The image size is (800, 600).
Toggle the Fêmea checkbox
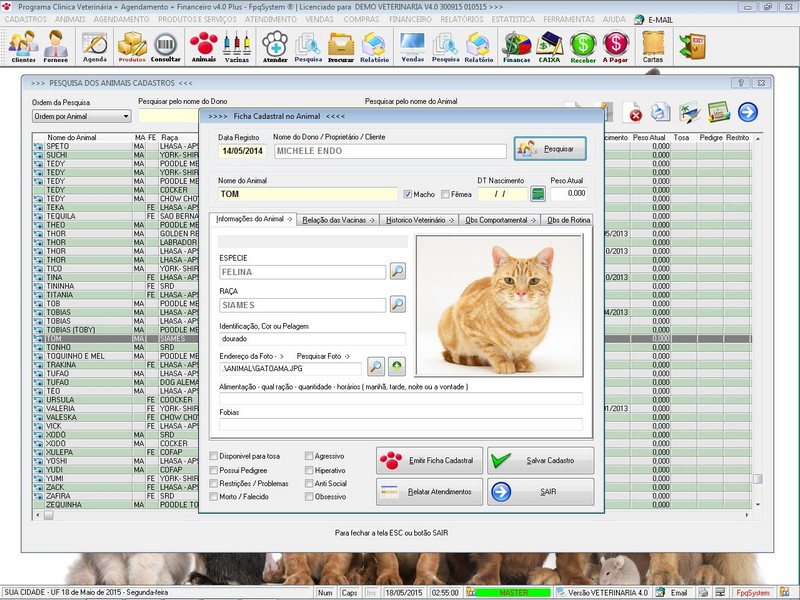445,194
